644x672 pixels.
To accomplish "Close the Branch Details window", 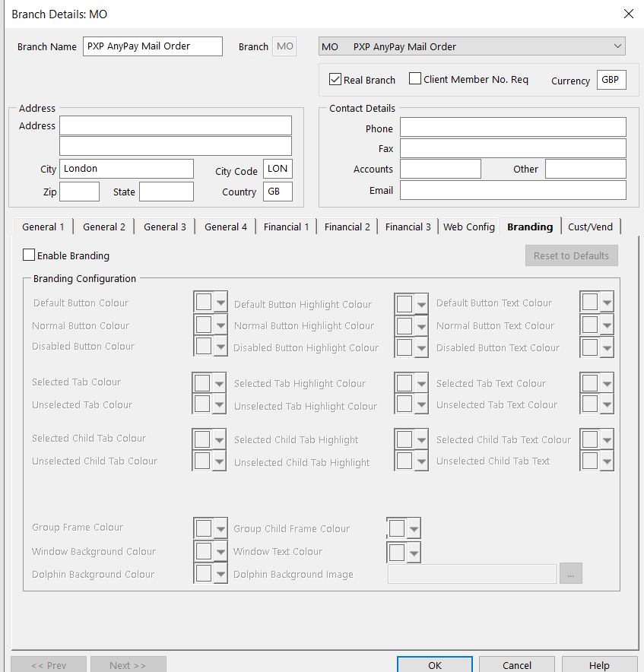I will pyautogui.click(x=628, y=14).
